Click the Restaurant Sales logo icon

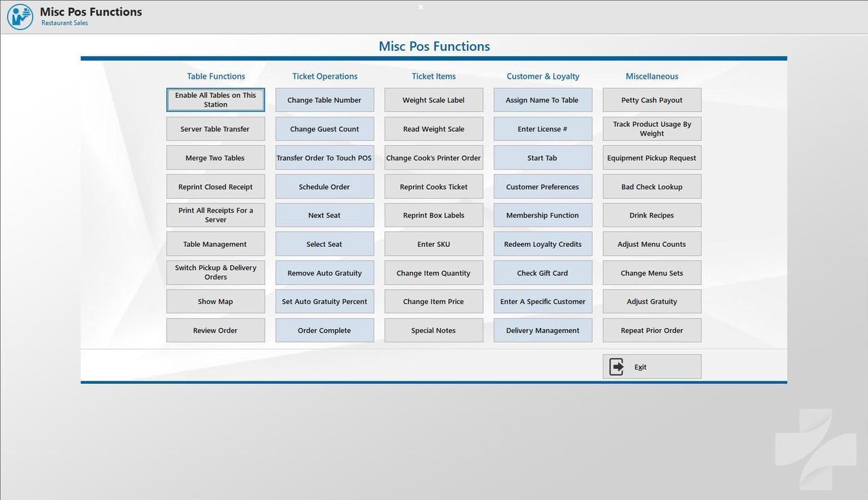20,16
